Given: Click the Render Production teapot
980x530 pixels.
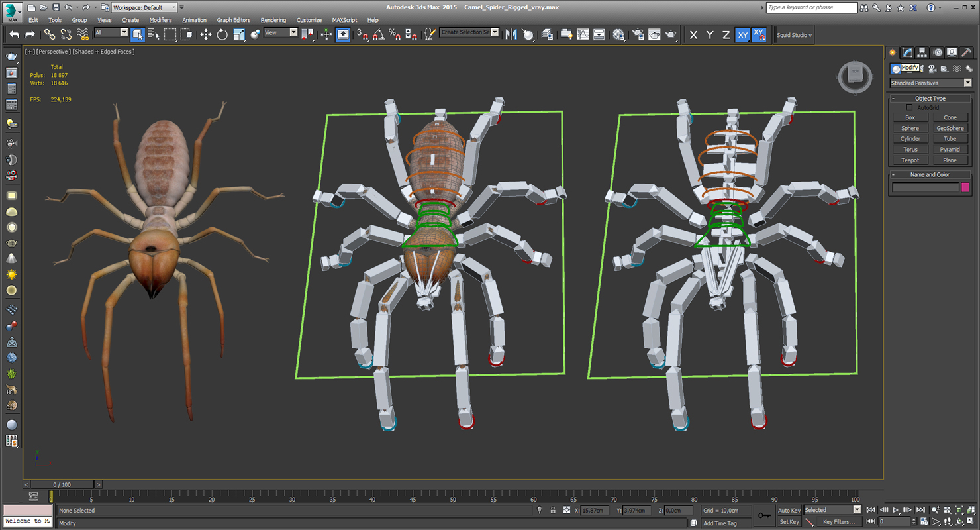Looking at the screenshot, I should 671,34.
